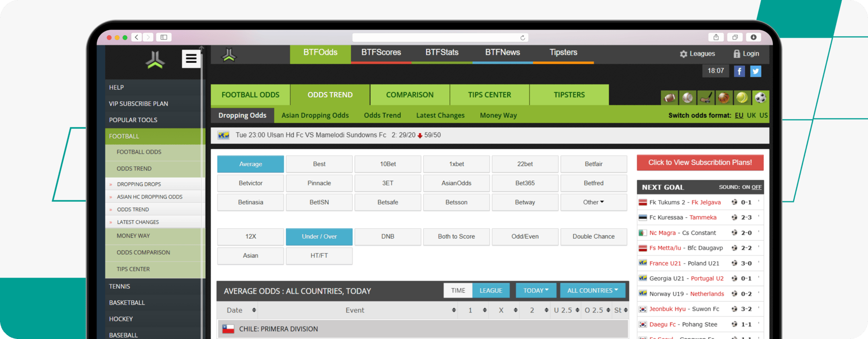Viewport: 868px width, 339px height.
Task: Reload the page from the address bar
Action: (x=522, y=38)
